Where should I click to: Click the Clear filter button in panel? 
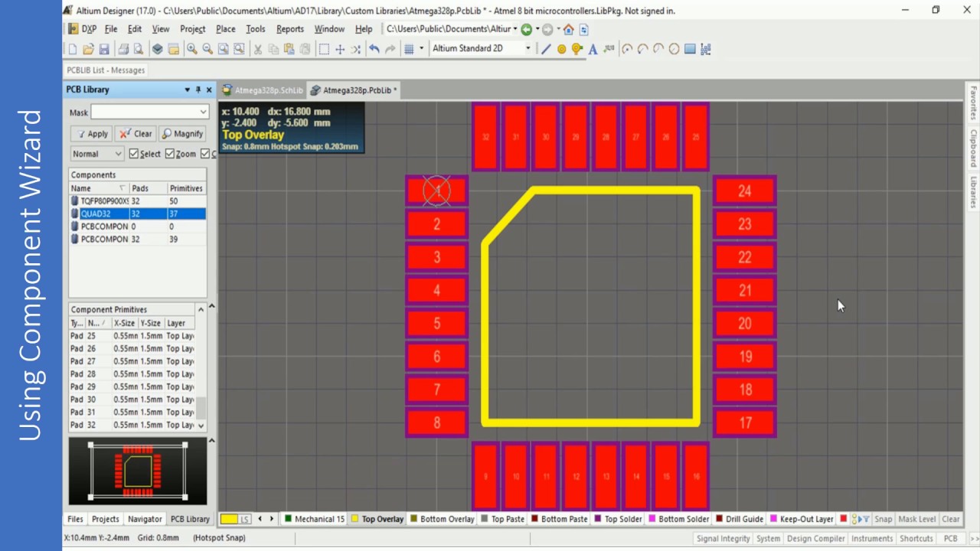(x=136, y=134)
